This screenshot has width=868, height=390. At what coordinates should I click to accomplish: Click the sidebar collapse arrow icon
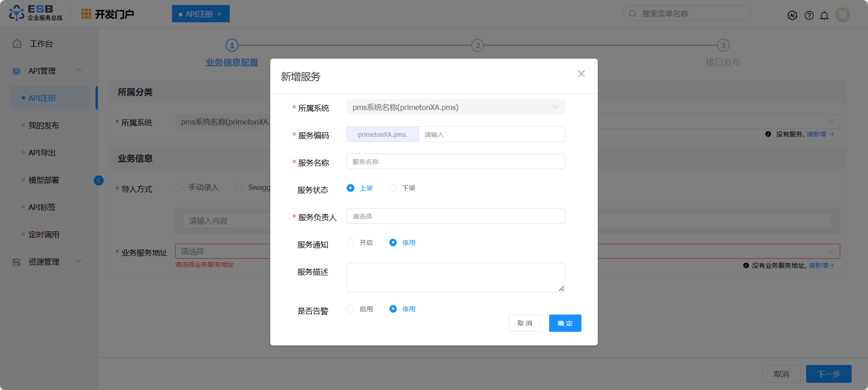[99, 180]
